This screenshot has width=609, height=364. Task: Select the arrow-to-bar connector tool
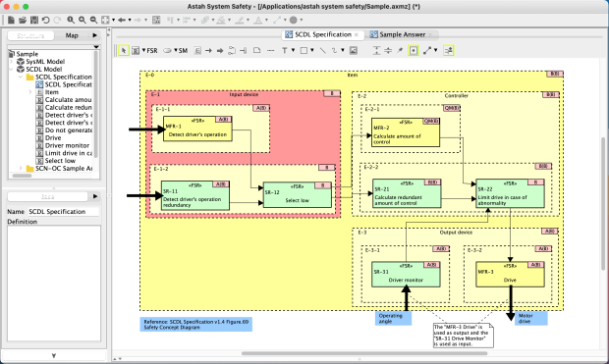coord(244,50)
